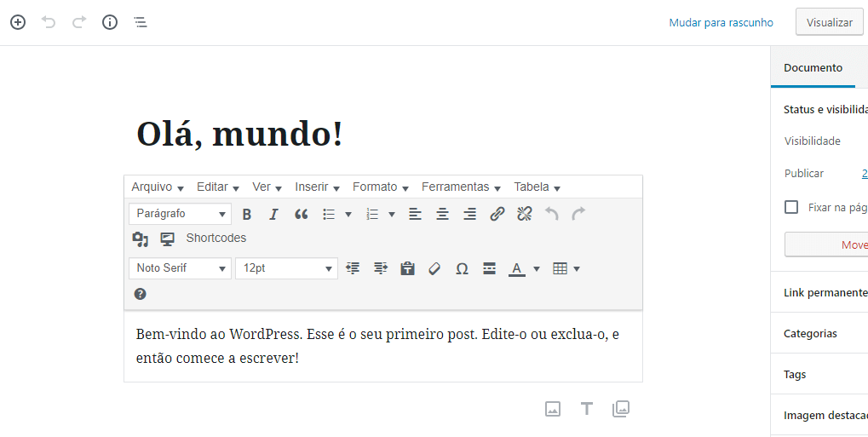Add image block shortcut icon

[553, 409]
